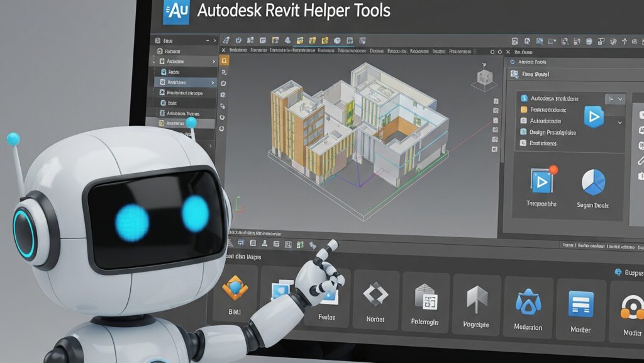Image resolution: width=644 pixels, height=363 pixels.
Task: Click the large blue play button in right panel
Action: (594, 116)
